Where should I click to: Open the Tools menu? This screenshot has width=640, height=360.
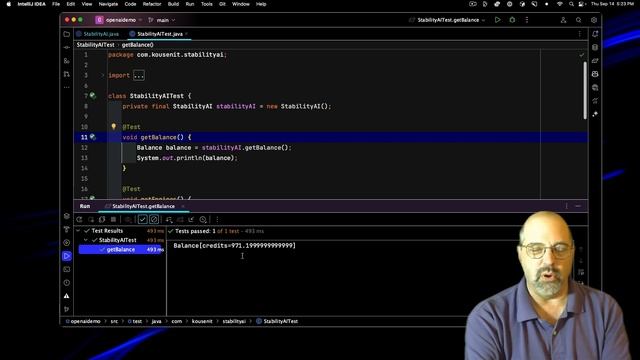pos(207,4)
